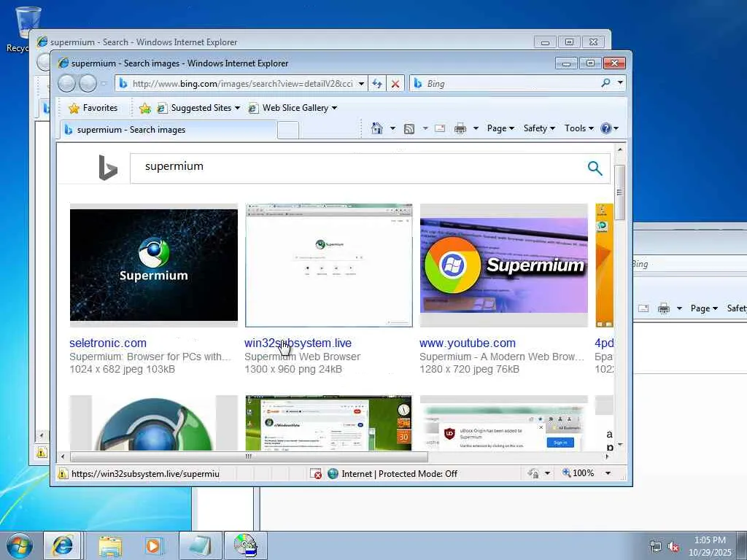Viewport: 747px width, 560px height.
Task: Expand search provider dropdown arrow
Action: [x=620, y=83]
